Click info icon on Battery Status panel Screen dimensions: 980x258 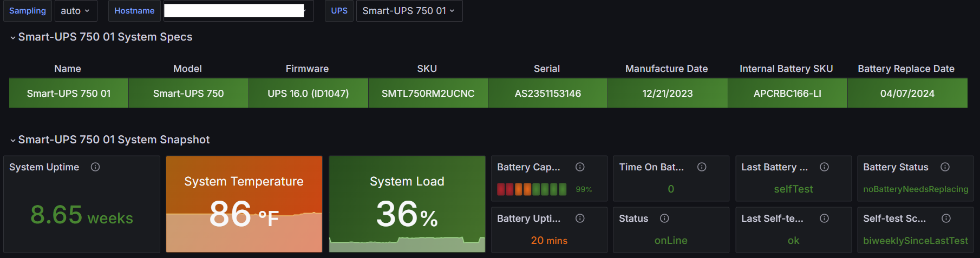pos(945,167)
